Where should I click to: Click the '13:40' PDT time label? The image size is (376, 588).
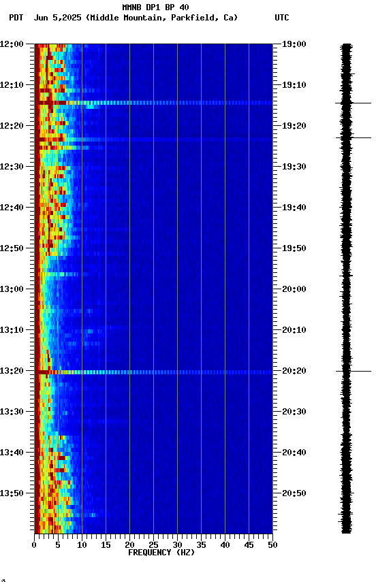pos(12,453)
